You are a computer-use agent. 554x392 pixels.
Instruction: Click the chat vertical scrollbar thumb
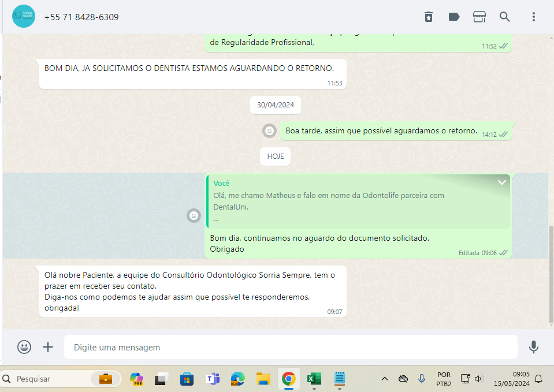(551, 274)
